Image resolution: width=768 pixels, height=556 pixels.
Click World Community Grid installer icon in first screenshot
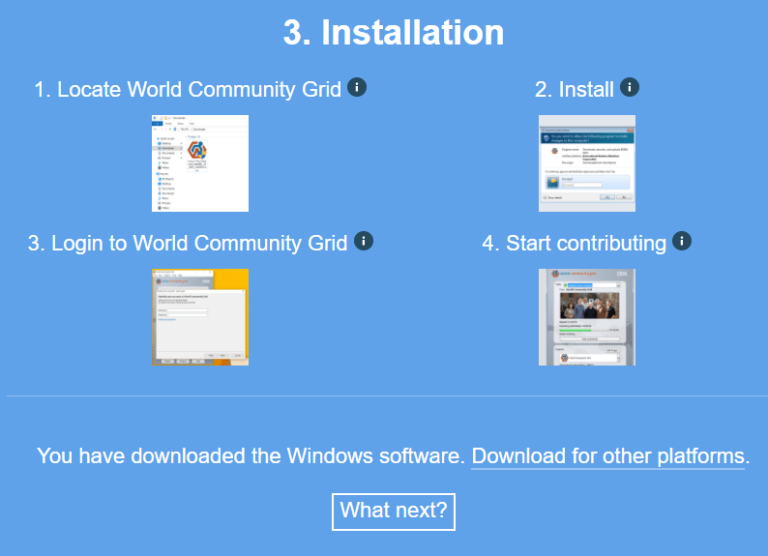click(x=198, y=151)
